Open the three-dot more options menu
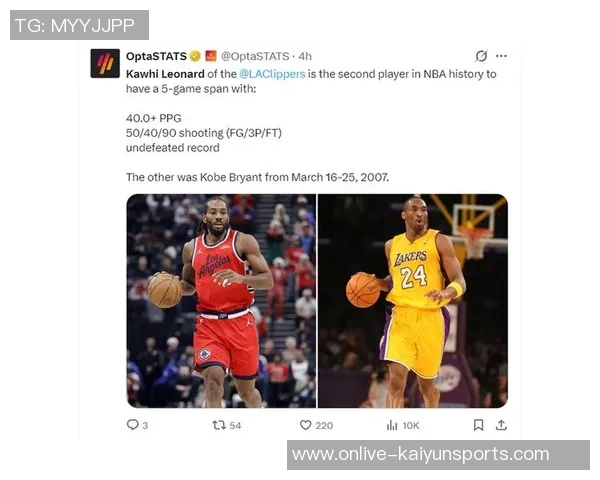Viewport: 600px width, 480px height. click(501, 56)
